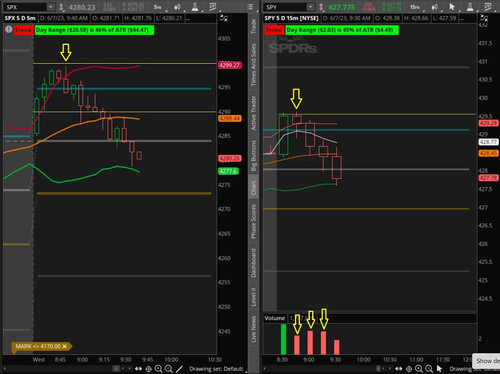Image resolution: width=500 pixels, height=374 pixels.
Task: Zoom in on the SPY chart
Action: tap(419, 369)
